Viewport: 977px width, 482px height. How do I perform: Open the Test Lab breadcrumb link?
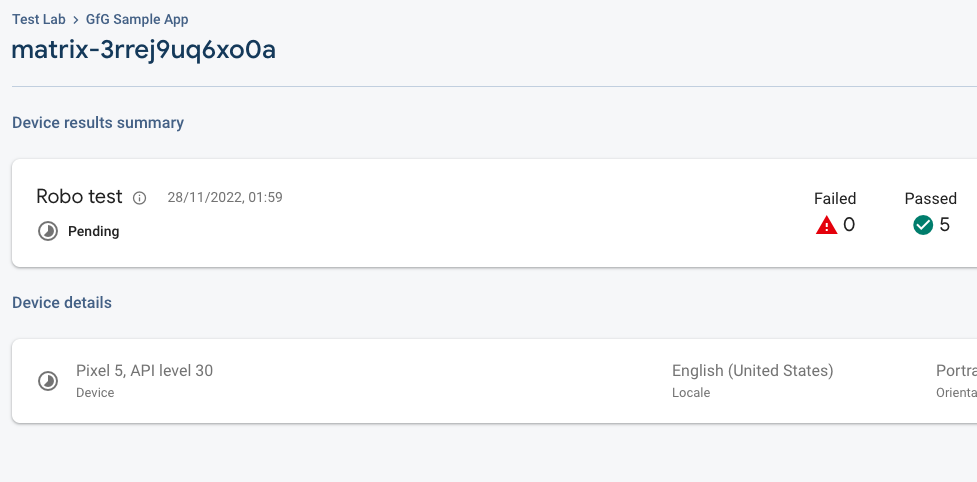[39, 20]
